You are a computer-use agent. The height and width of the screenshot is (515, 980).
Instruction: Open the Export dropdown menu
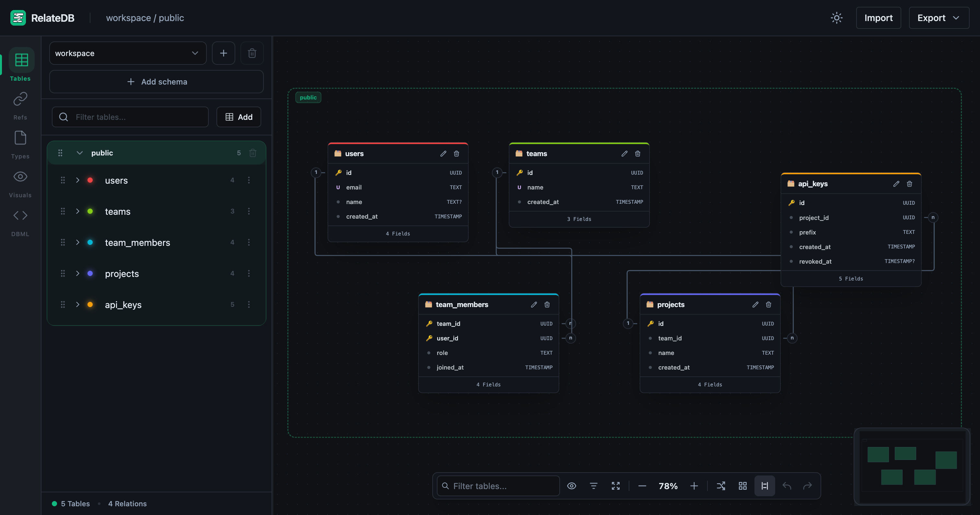coord(939,17)
